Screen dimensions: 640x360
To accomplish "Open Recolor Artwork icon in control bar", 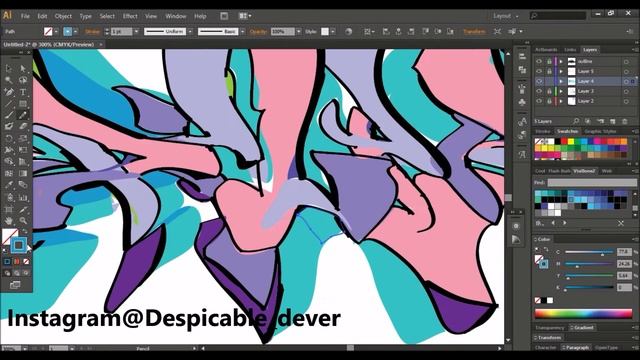I will [x=348, y=31].
